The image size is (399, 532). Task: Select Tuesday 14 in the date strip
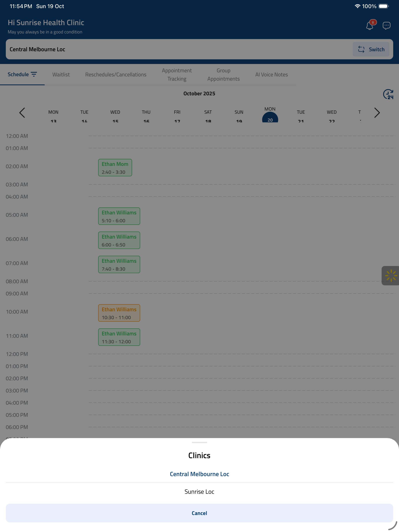[x=84, y=116]
